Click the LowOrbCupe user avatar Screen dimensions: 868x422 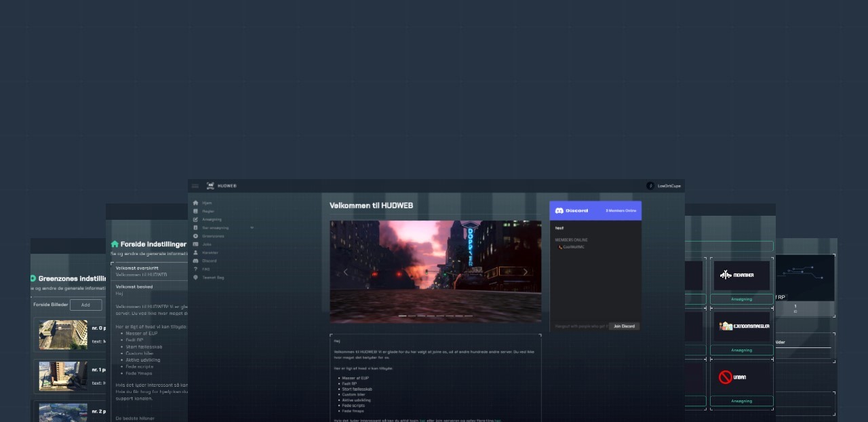click(x=650, y=186)
